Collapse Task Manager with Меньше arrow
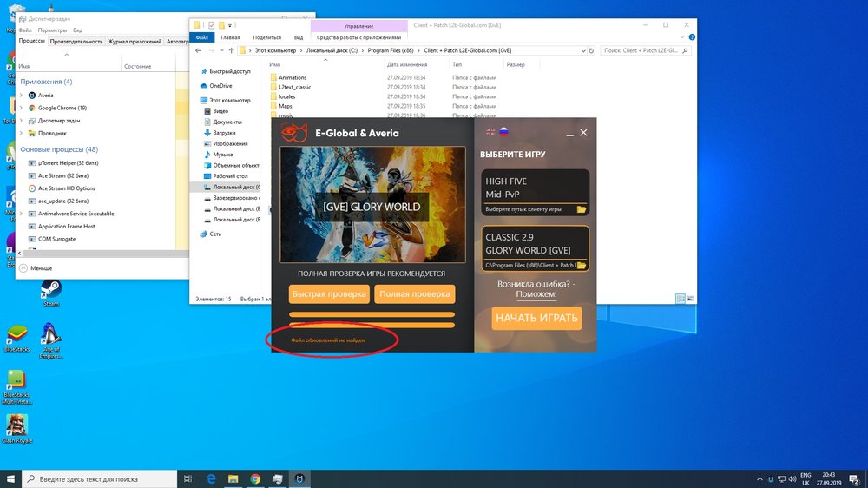This screenshot has width=868, height=488. click(23, 268)
